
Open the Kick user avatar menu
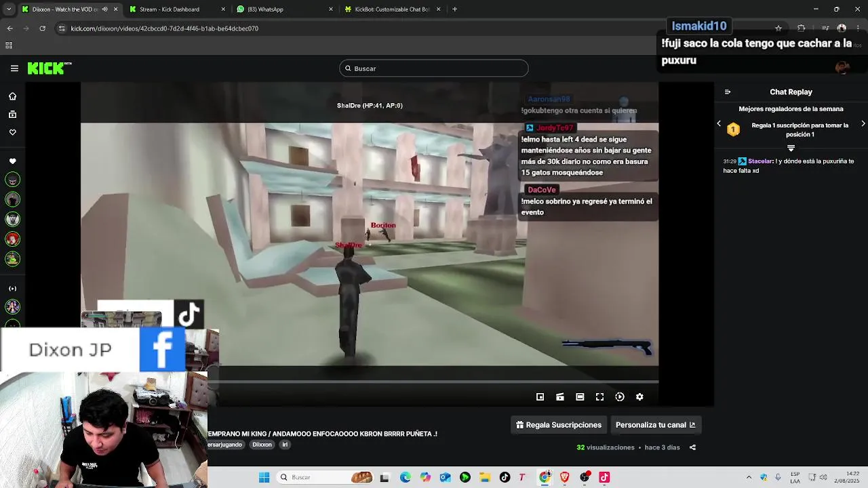point(842,68)
